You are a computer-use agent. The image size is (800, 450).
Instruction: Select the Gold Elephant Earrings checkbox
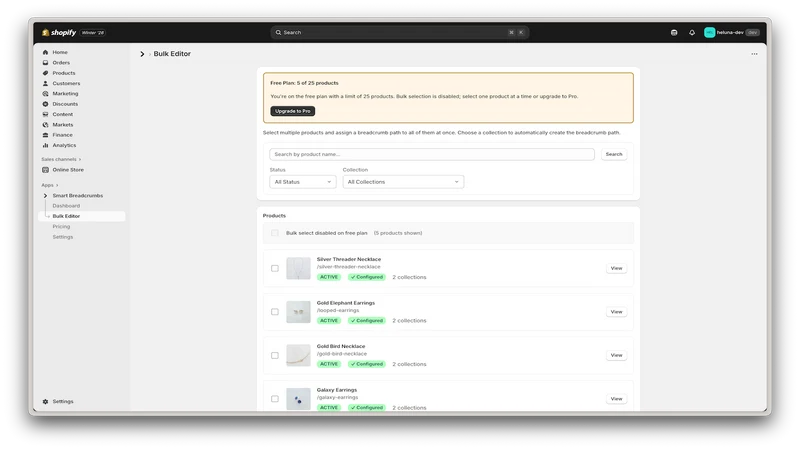point(275,312)
